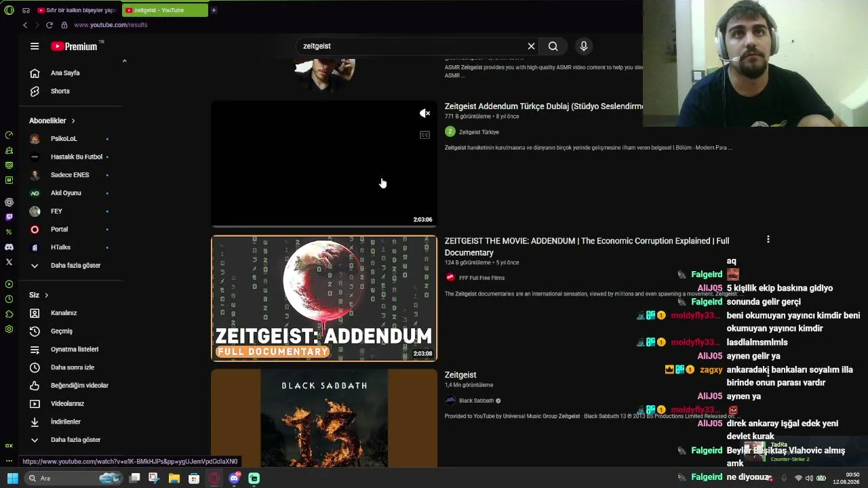Unmute the Zeitgeist Addendum Türkçe Dublaj preview
The width and height of the screenshot is (868, 488).
pos(425,113)
